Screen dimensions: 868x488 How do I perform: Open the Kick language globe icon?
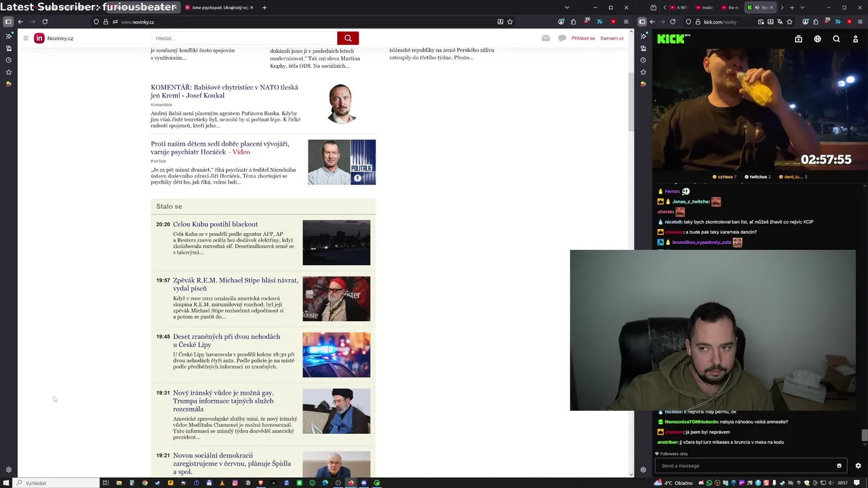[817, 39]
